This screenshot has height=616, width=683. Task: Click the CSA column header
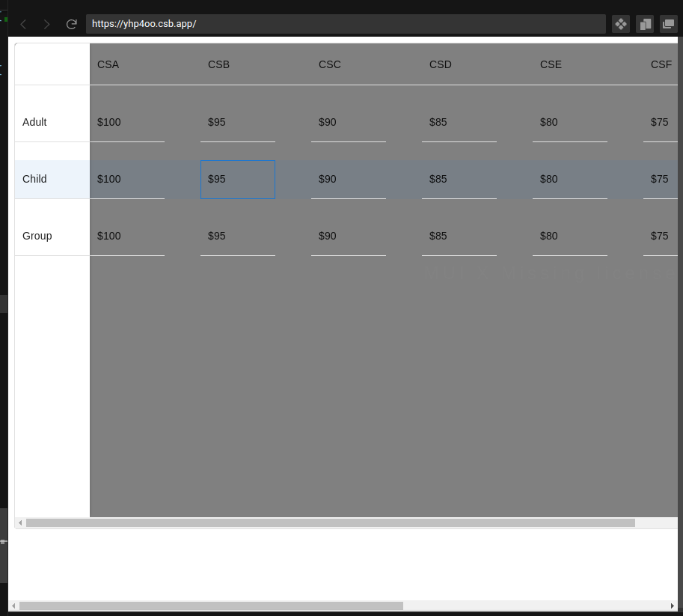click(x=108, y=64)
